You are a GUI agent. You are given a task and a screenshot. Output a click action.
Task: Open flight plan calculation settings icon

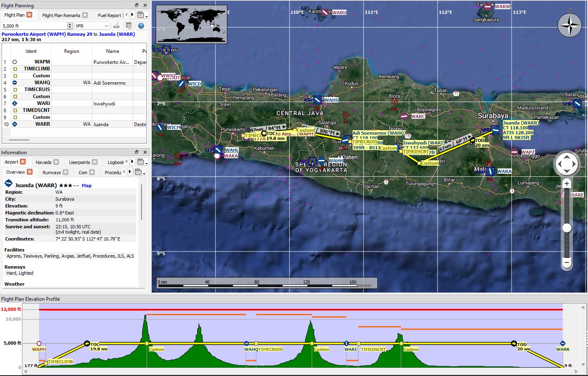[128, 26]
